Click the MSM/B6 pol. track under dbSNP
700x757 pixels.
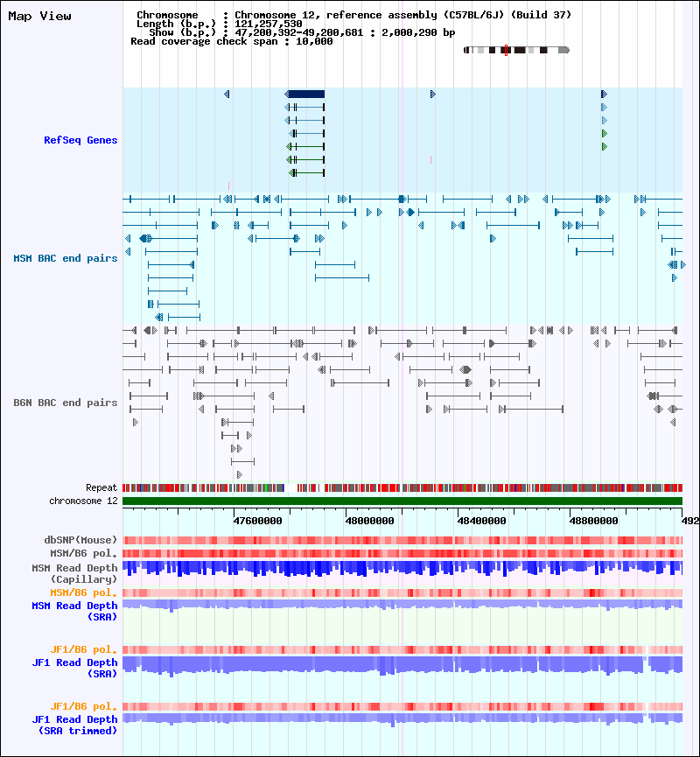click(402, 553)
